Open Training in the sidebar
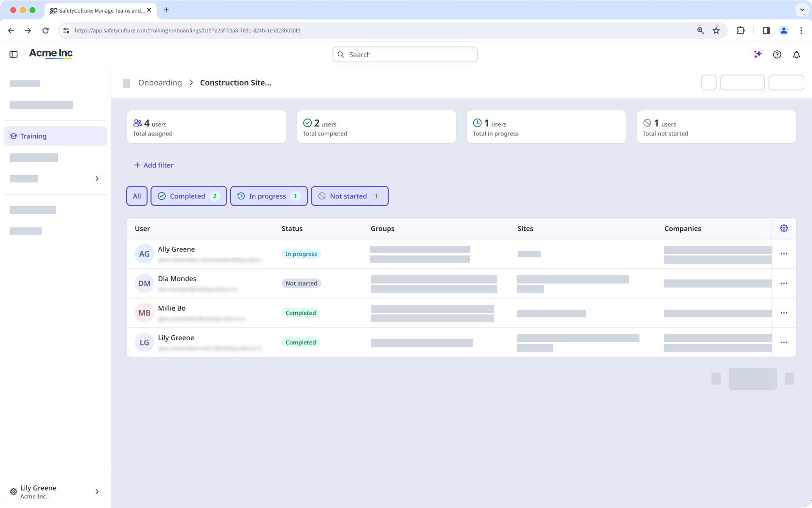 click(55, 136)
